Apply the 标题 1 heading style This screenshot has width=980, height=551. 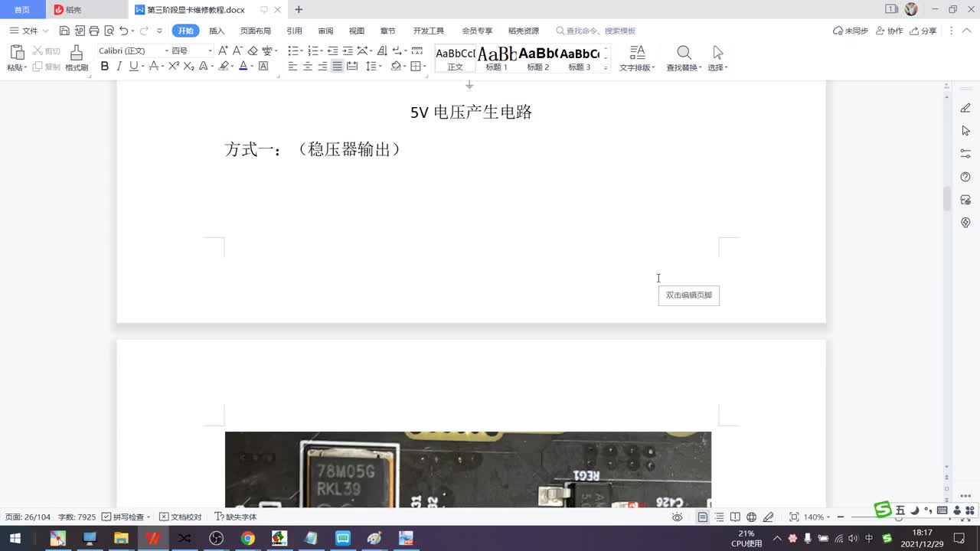point(497,58)
